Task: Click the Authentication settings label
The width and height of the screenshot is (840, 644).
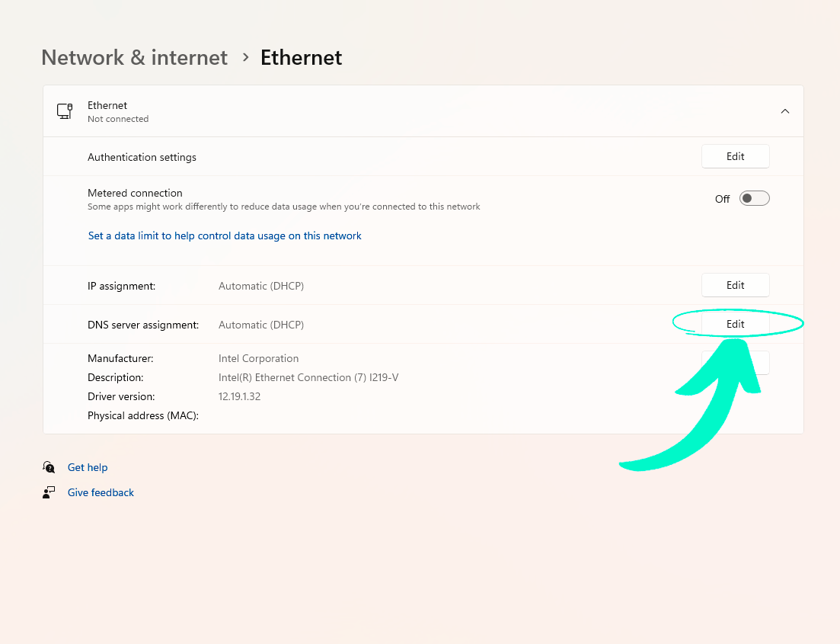Action: pos(142,157)
